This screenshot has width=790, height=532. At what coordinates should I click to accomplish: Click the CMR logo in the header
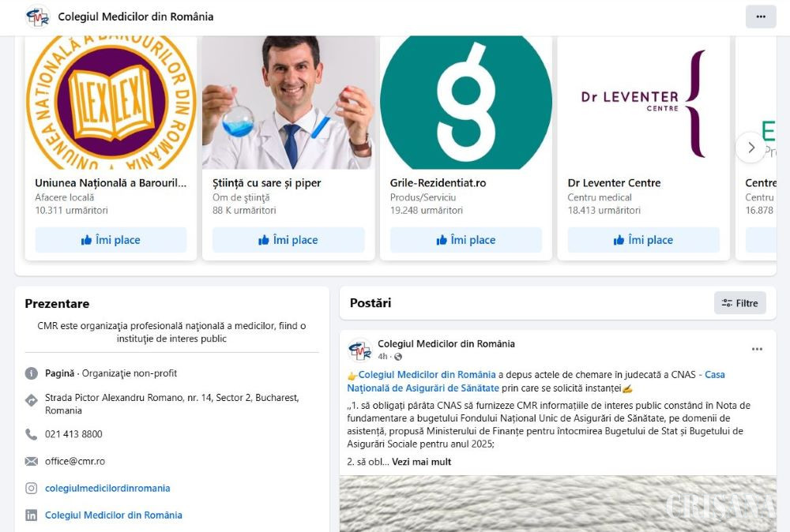[x=38, y=17]
